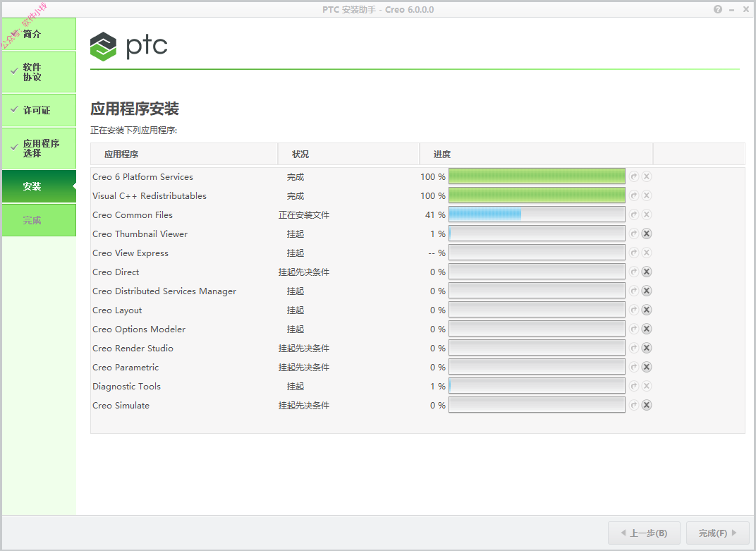Screen dimensions: 756x551
Task: Click the retry icon for Creo Render Studio
Action: tap(634, 348)
